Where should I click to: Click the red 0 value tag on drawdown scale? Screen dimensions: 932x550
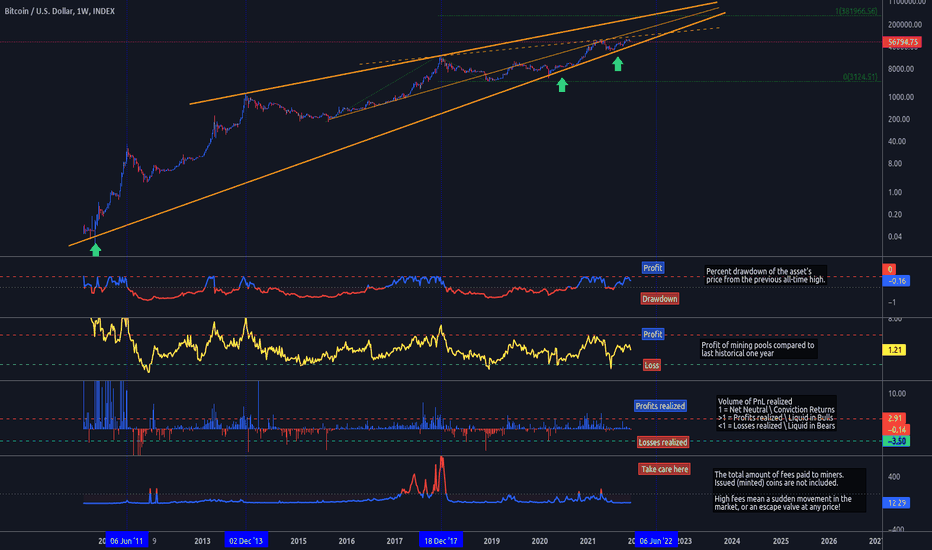889,269
